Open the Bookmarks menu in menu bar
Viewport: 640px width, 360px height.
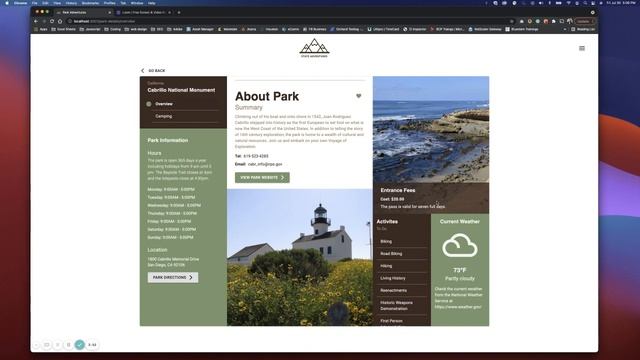90,3
